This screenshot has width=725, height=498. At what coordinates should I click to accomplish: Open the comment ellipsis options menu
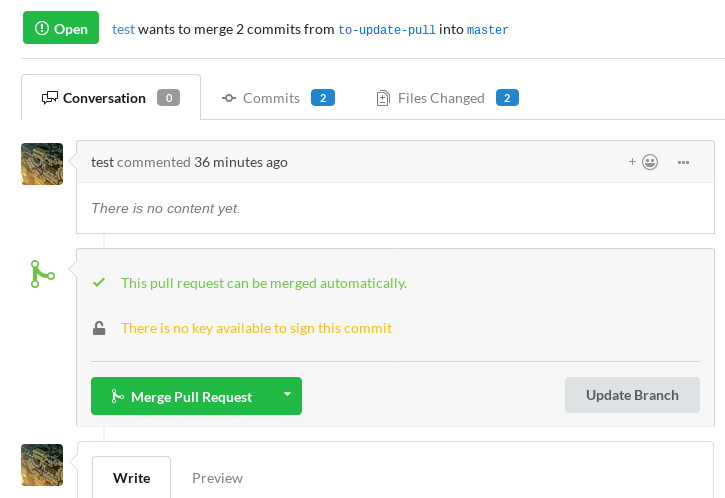[683, 162]
